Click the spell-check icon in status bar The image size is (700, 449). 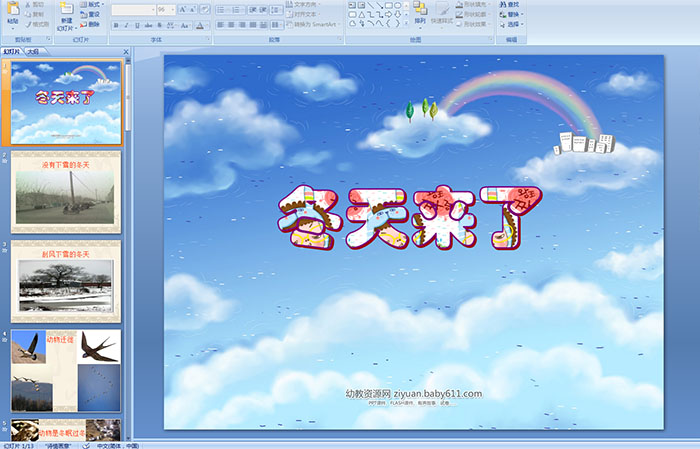click(86, 445)
